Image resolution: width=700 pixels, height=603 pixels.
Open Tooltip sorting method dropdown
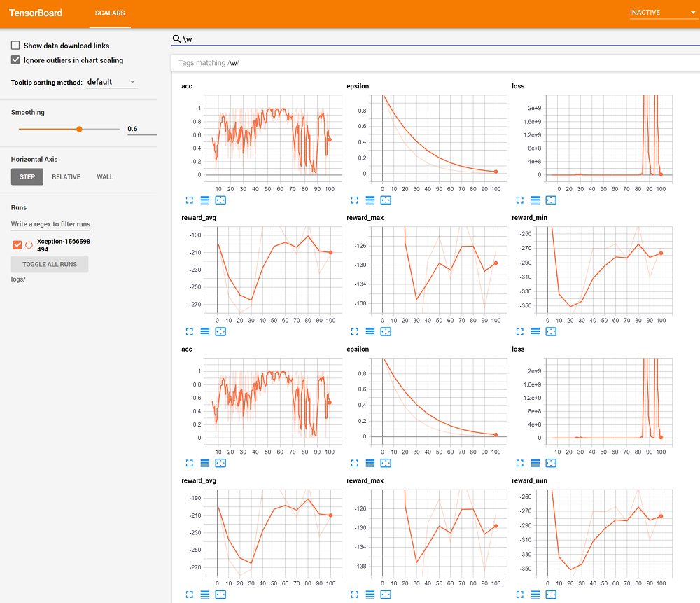pyautogui.click(x=112, y=82)
